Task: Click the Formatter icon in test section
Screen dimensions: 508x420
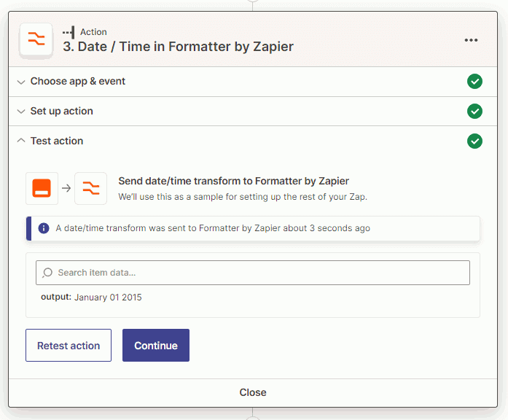Action: (x=90, y=188)
